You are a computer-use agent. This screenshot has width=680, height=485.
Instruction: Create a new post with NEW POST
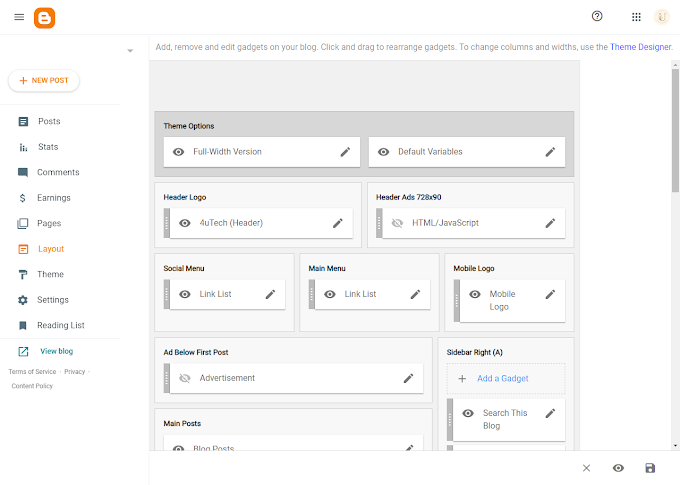[44, 80]
